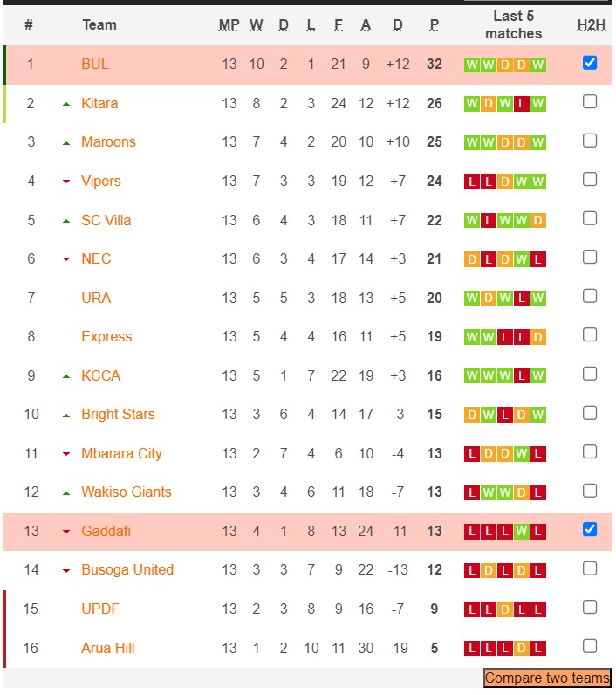Viewport: 616px width, 695px height.
Task: Click the W wins column header
Action: point(257,25)
